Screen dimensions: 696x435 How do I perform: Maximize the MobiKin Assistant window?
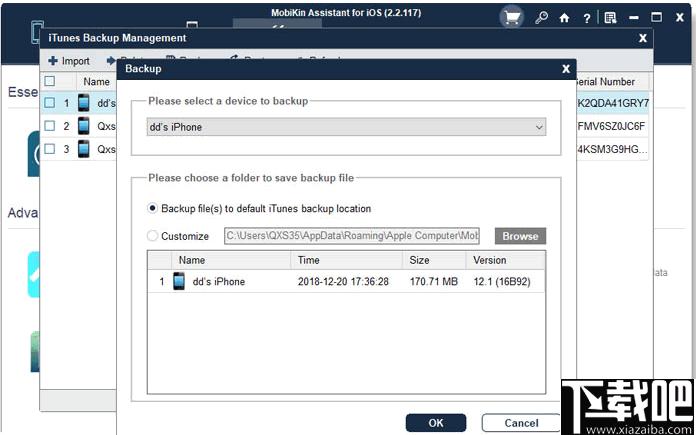[x=656, y=18]
